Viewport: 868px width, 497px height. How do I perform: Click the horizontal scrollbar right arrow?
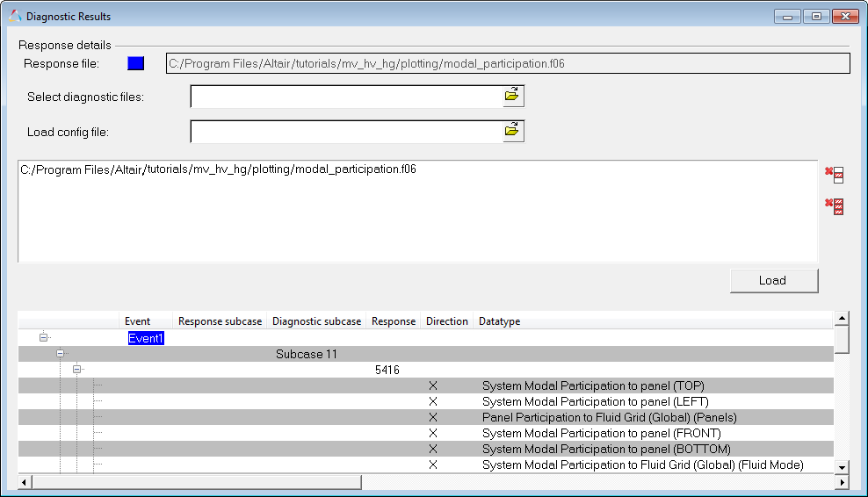[x=842, y=482]
